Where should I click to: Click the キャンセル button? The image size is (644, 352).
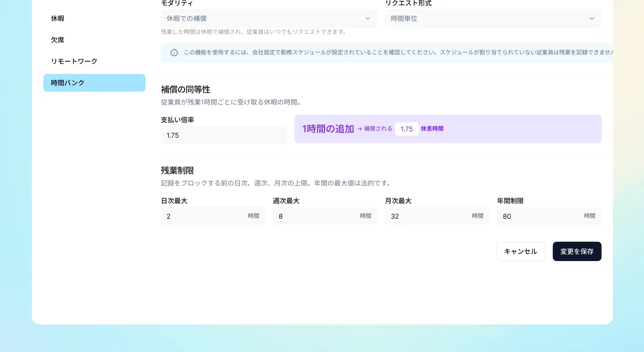click(521, 251)
